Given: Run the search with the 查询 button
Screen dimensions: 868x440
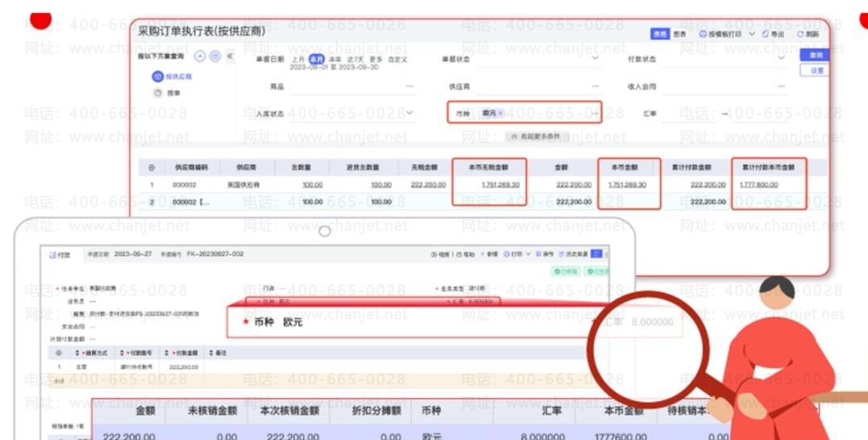Looking at the screenshot, I should pyautogui.click(x=816, y=55).
